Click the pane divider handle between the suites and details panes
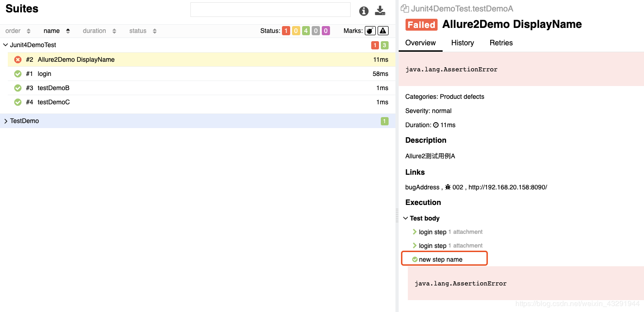 pyautogui.click(x=397, y=215)
